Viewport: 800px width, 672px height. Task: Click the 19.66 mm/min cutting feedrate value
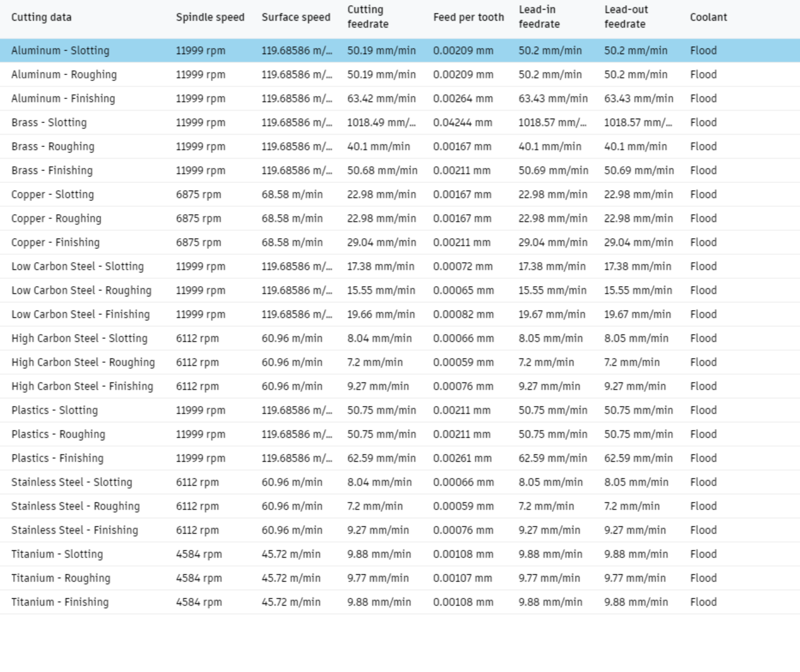381,314
